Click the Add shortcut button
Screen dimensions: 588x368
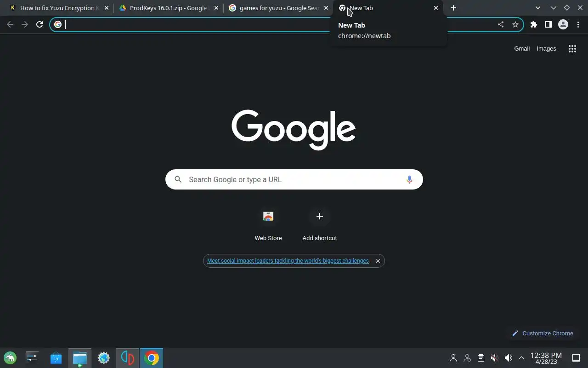coord(320,225)
